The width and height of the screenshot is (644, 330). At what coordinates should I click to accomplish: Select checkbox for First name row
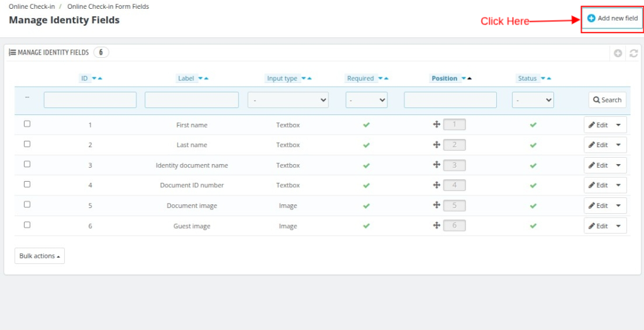coord(27,124)
